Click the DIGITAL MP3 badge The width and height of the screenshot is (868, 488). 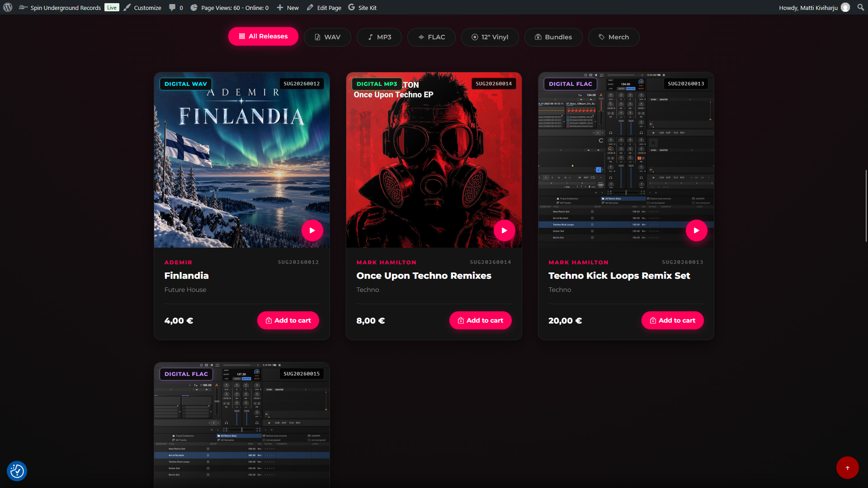[377, 84]
